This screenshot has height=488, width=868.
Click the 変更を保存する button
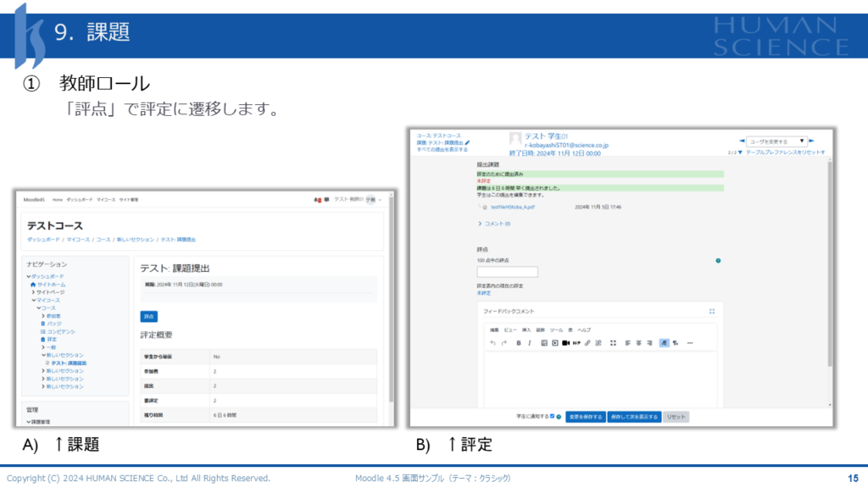(585, 417)
